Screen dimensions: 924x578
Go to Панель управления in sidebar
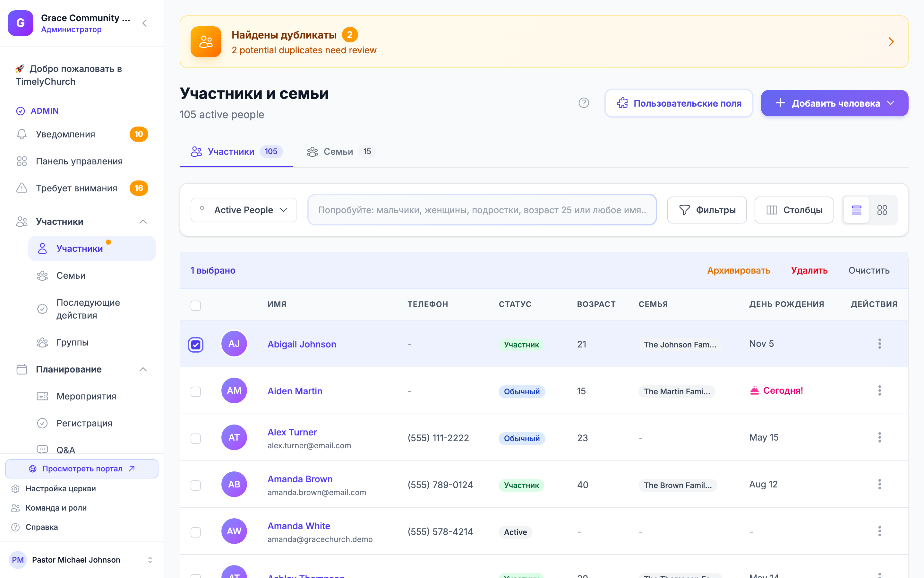point(82,161)
